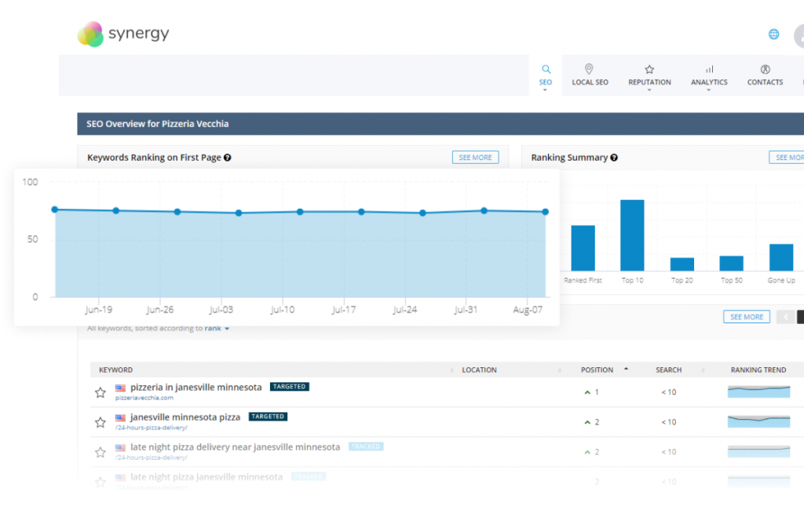Click 'SEO Overview for Pizzeria Vecchia' heading
The width and height of the screenshot is (804, 532).
pos(157,124)
